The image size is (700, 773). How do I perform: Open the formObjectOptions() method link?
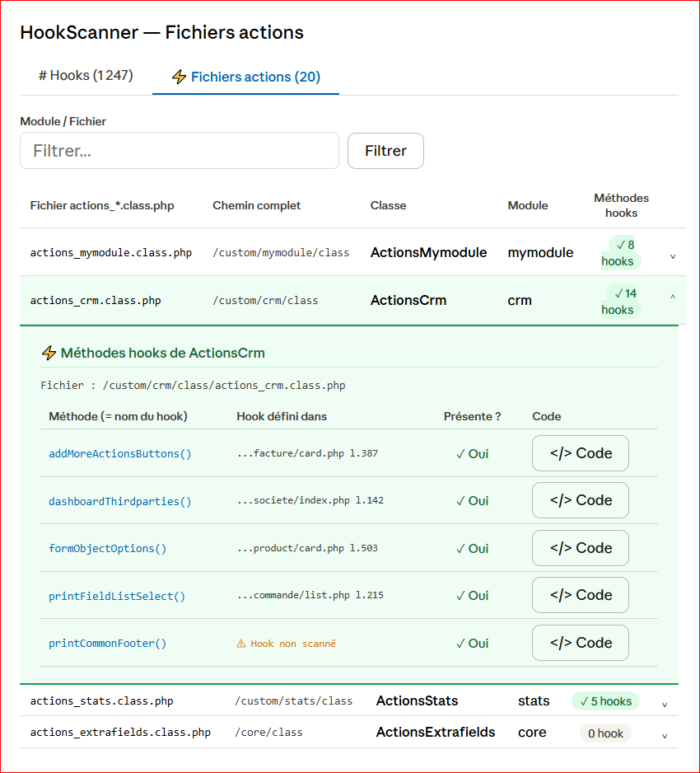[x=108, y=548]
